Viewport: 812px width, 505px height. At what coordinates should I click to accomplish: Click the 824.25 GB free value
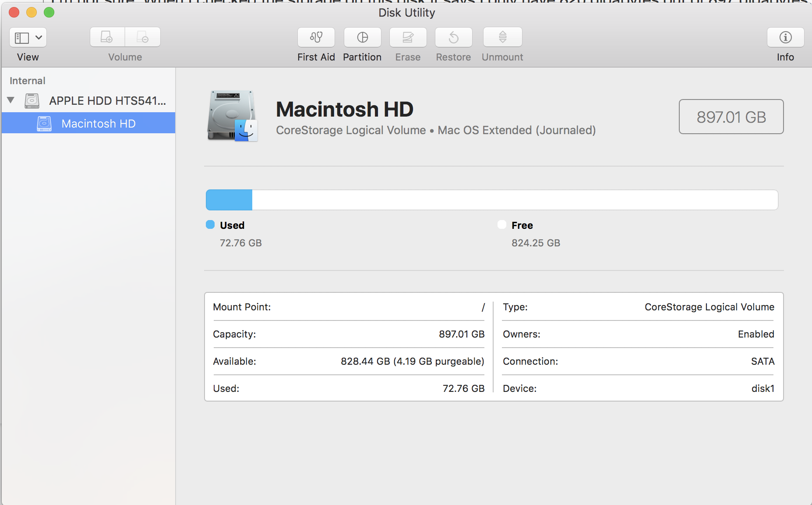click(536, 243)
